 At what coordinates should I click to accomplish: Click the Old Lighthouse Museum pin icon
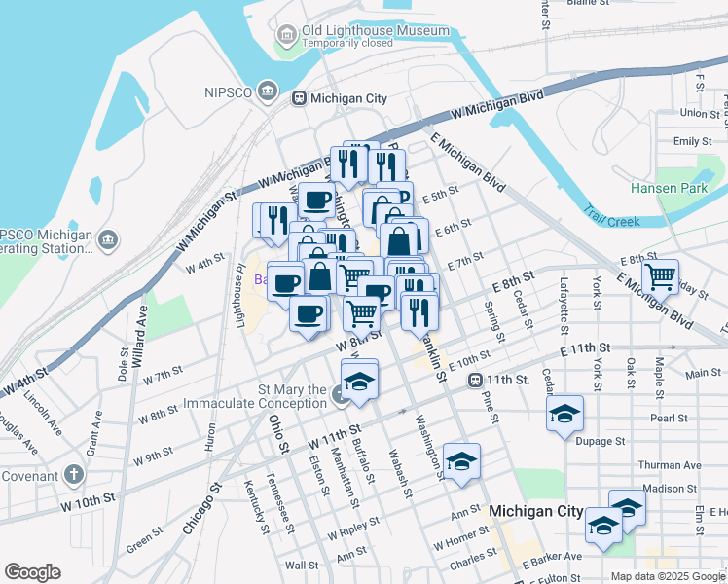[287, 35]
